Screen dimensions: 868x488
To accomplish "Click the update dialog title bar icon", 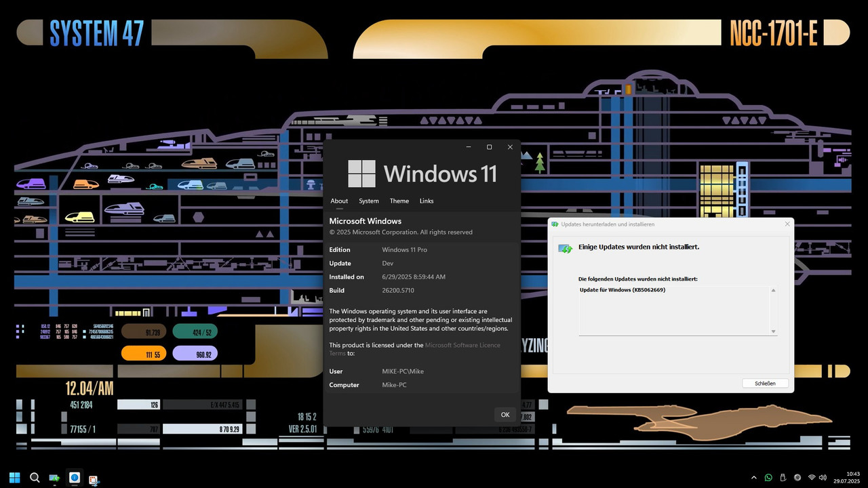I will click(x=555, y=224).
